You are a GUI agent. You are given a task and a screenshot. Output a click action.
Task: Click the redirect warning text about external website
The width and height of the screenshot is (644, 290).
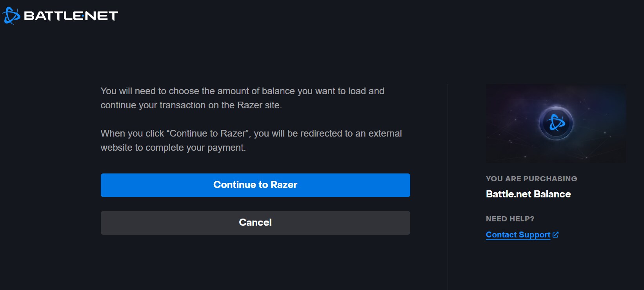point(251,140)
